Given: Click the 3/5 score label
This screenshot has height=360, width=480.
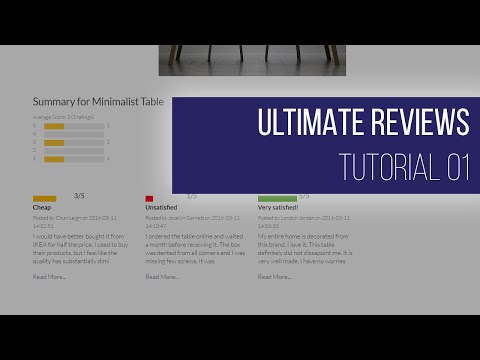Looking at the screenshot, I should tap(79, 196).
